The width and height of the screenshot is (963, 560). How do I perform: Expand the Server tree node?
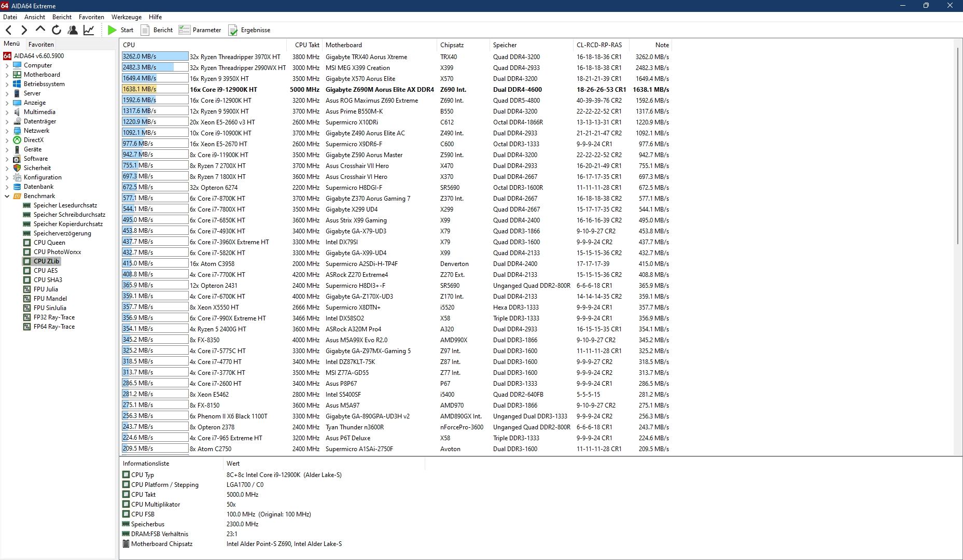click(x=7, y=93)
